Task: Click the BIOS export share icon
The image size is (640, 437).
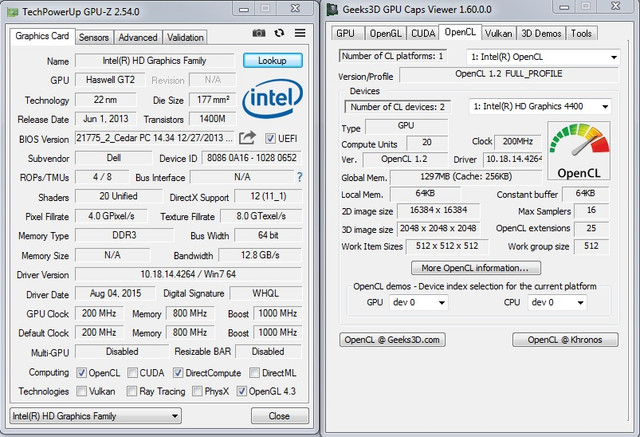Action: 247,138
